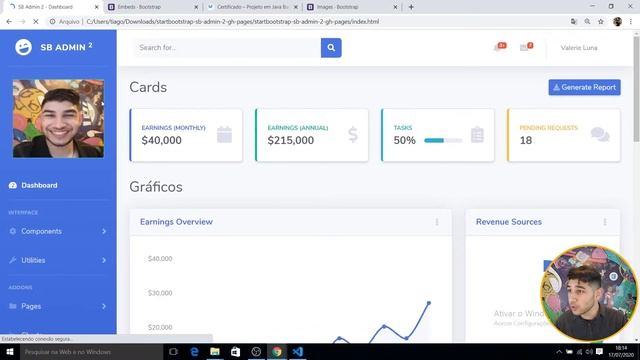Open the Windows Start menu
Viewport: 640px width, 360px height.
click(10, 351)
